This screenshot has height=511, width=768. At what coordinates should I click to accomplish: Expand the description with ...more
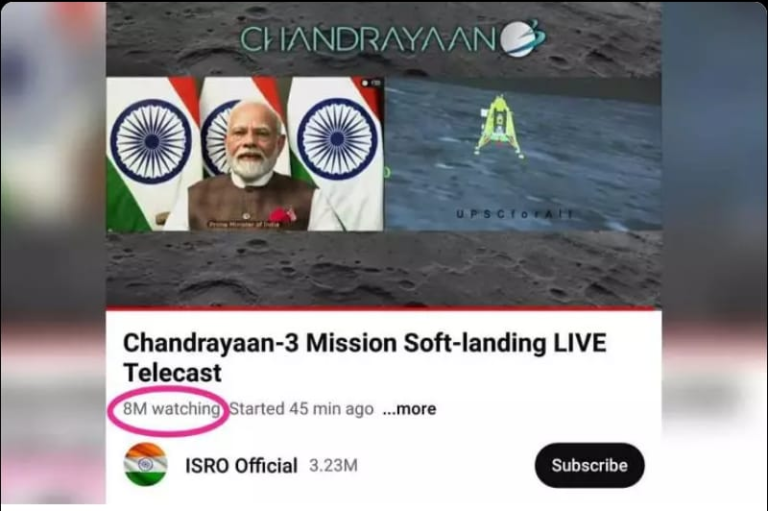coord(409,409)
